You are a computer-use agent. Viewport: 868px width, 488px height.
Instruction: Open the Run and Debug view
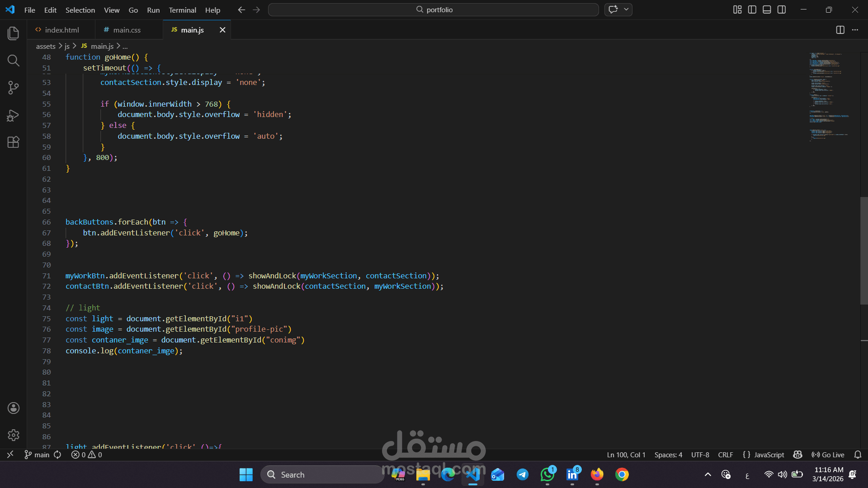click(14, 115)
